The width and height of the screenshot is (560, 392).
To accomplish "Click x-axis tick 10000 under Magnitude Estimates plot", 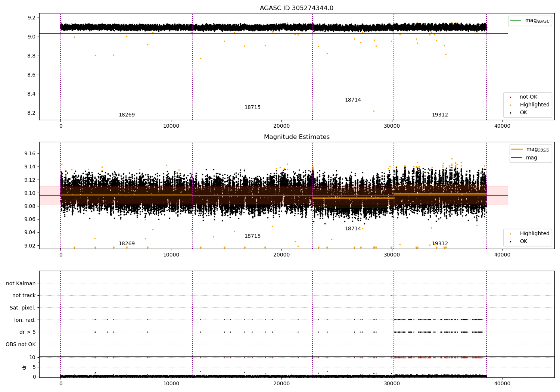I will click(171, 255).
